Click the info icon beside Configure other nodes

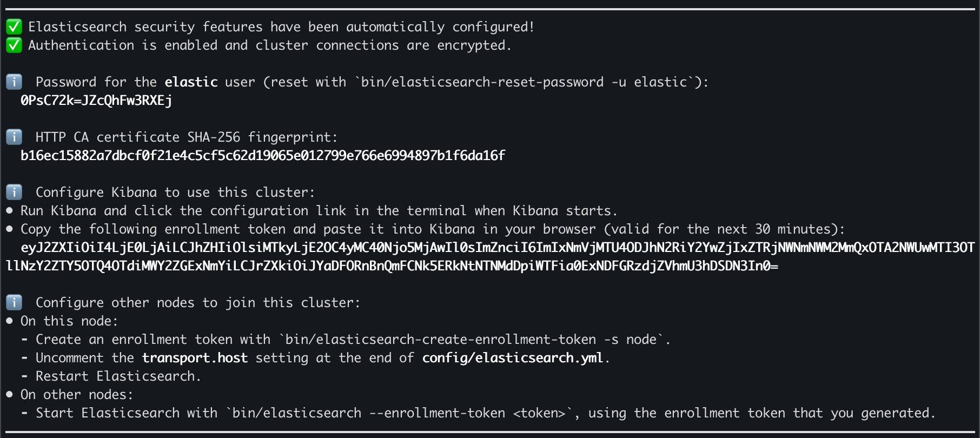point(14,302)
